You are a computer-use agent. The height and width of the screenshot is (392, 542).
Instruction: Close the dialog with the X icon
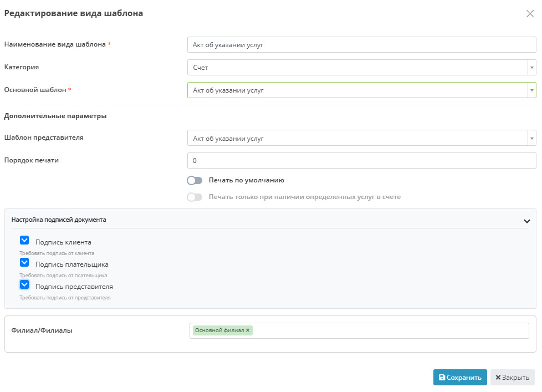tap(530, 14)
